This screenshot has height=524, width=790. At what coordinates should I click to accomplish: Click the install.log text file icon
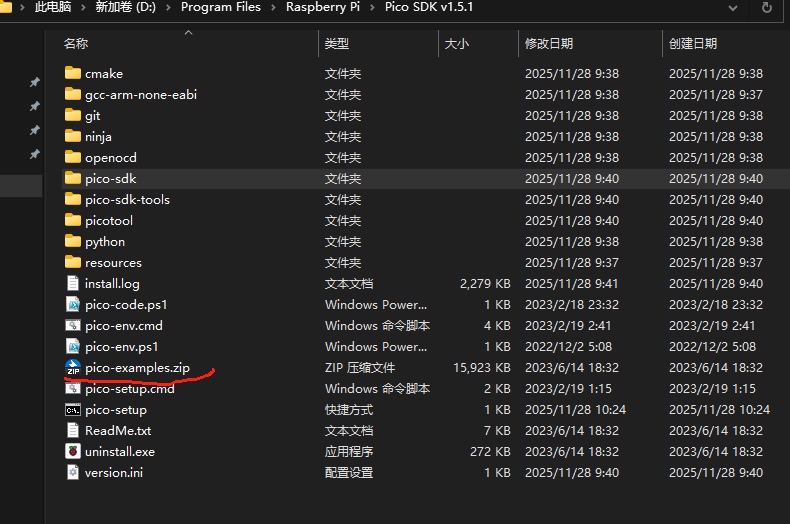[x=73, y=283]
